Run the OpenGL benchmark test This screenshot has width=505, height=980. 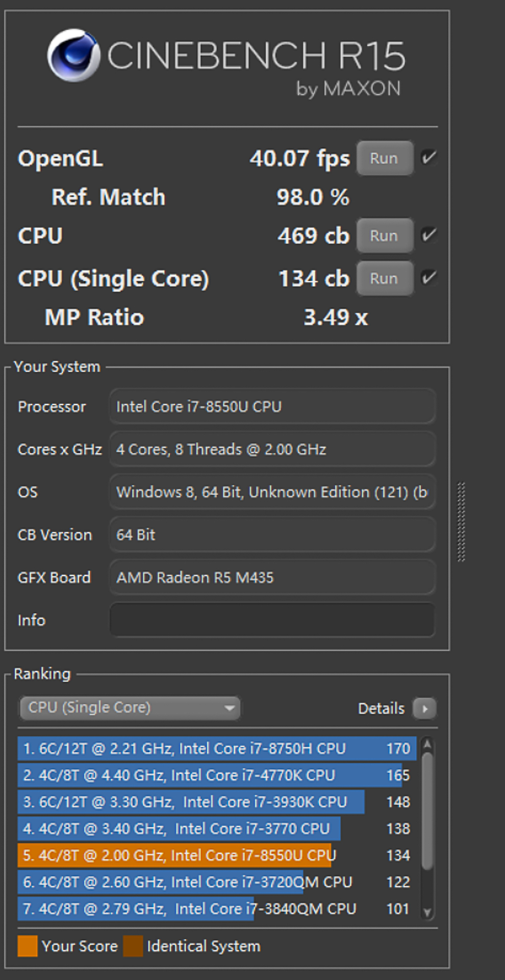point(385,158)
